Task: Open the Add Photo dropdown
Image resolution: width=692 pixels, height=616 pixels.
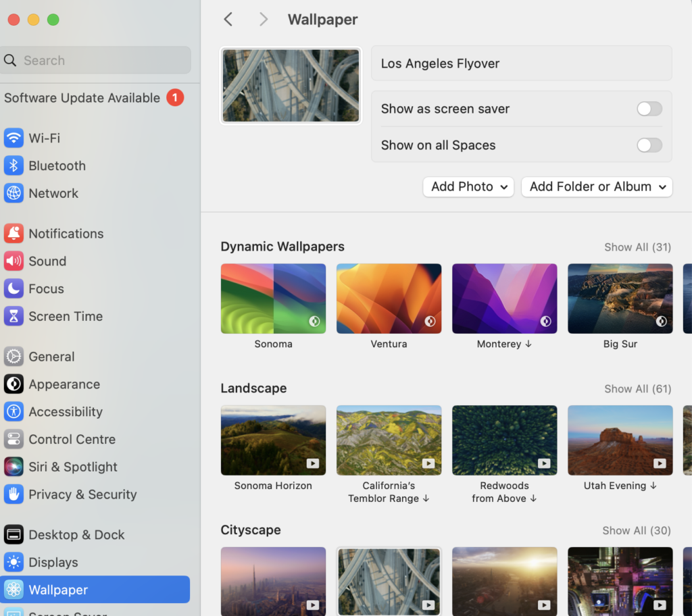Action: pos(468,186)
